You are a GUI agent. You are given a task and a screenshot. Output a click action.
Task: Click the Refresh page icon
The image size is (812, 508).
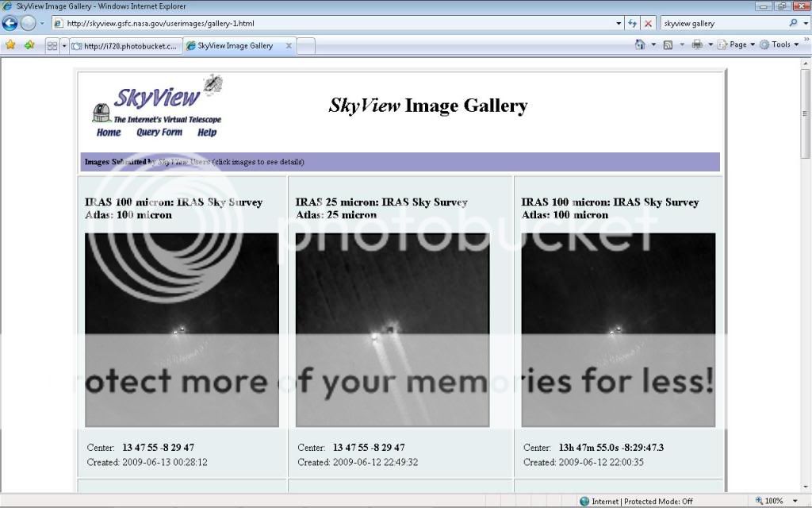point(632,24)
